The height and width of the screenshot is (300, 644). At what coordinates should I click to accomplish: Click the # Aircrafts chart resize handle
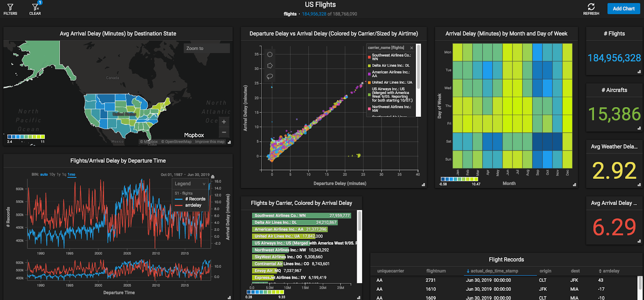639,128
